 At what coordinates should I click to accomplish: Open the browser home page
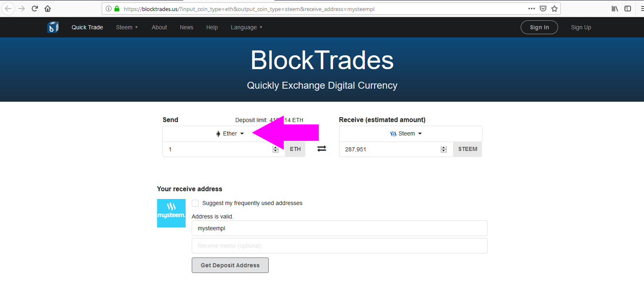click(x=48, y=9)
